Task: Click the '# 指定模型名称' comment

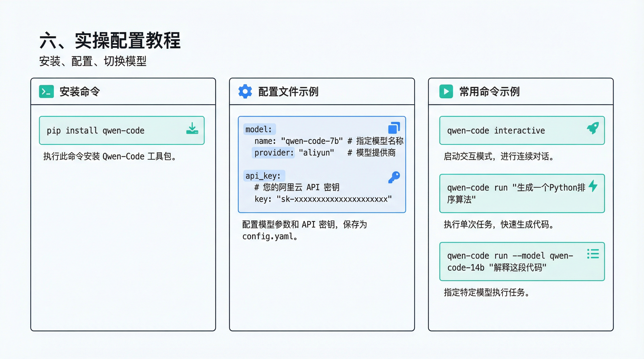Action: pos(376,141)
